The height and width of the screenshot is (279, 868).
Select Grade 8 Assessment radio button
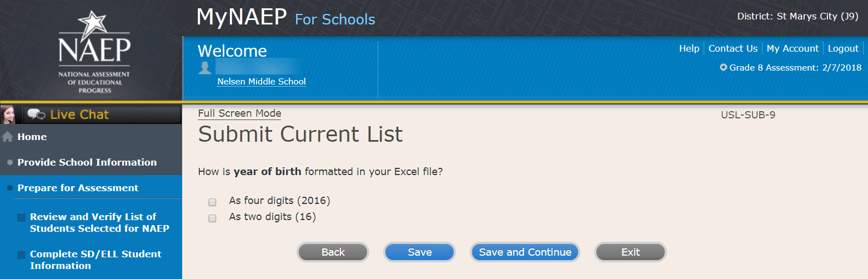[723, 68]
